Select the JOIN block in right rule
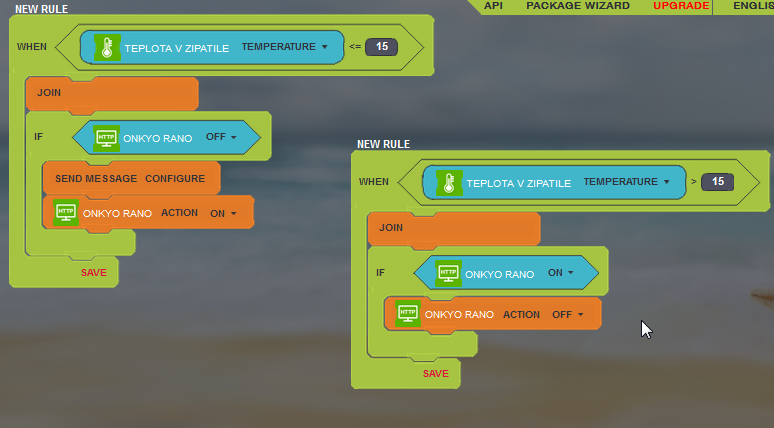Image resolution: width=774 pixels, height=428 pixels. pos(453,228)
